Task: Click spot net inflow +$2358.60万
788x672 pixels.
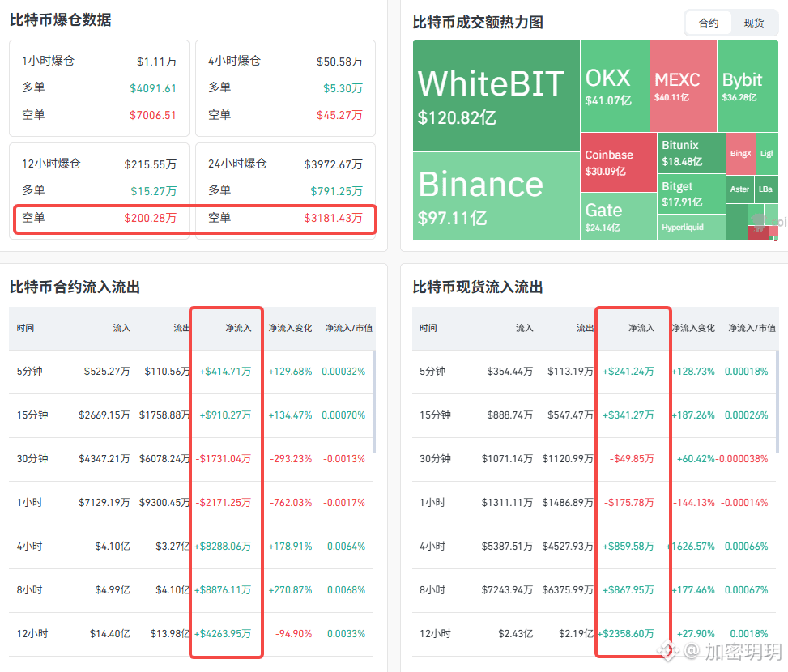Action: 626,634
